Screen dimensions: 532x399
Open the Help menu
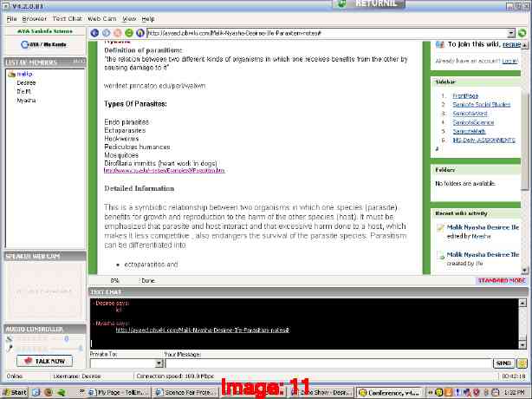click(148, 19)
